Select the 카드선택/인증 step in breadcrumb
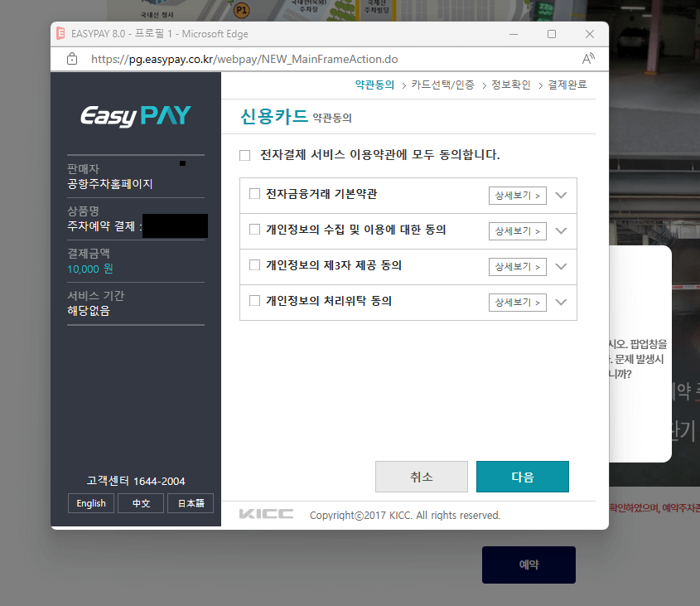This screenshot has width=700, height=606. 443,85
